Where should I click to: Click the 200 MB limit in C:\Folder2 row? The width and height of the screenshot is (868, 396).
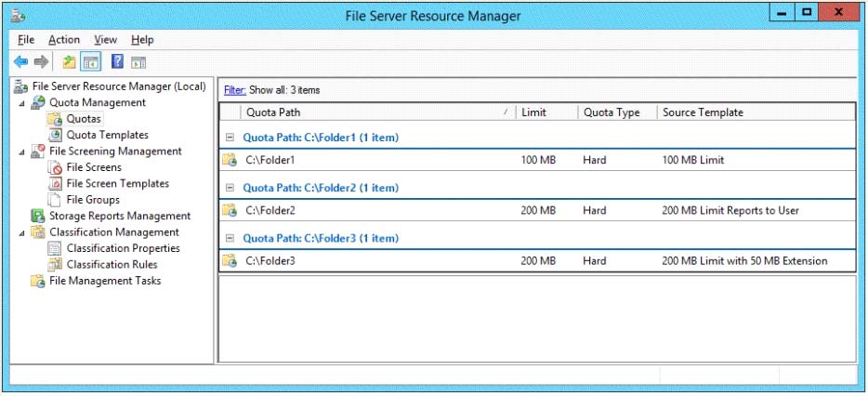(538, 210)
